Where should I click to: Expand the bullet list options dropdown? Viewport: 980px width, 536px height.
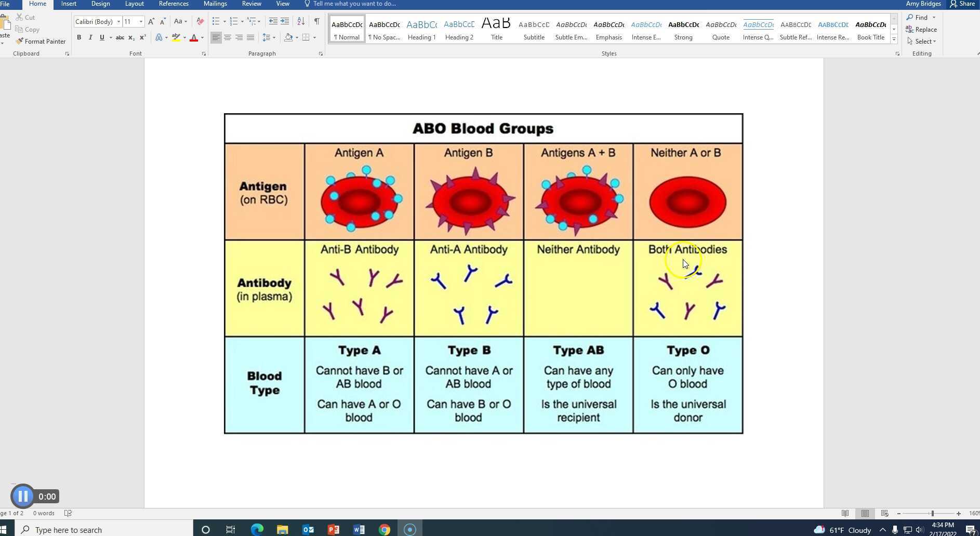coord(223,21)
